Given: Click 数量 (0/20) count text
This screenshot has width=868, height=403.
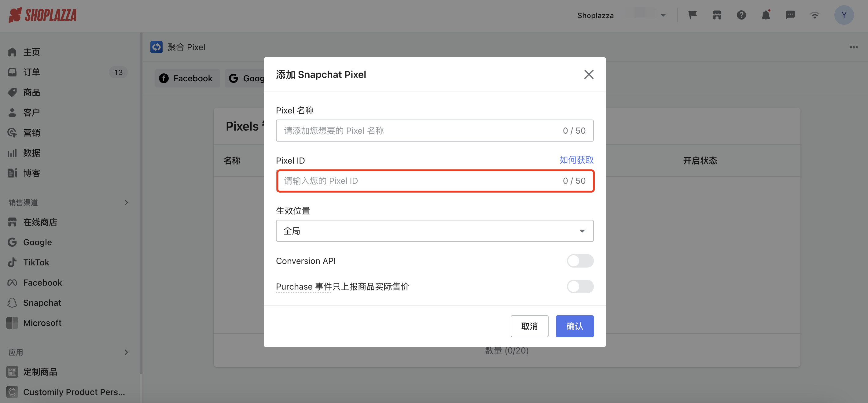Looking at the screenshot, I should (x=506, y=351).
